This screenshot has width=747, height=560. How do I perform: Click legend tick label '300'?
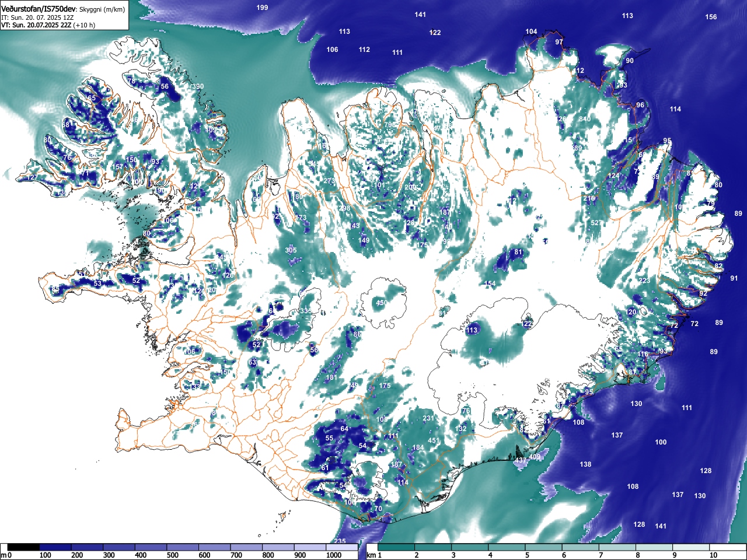[109, 555]
